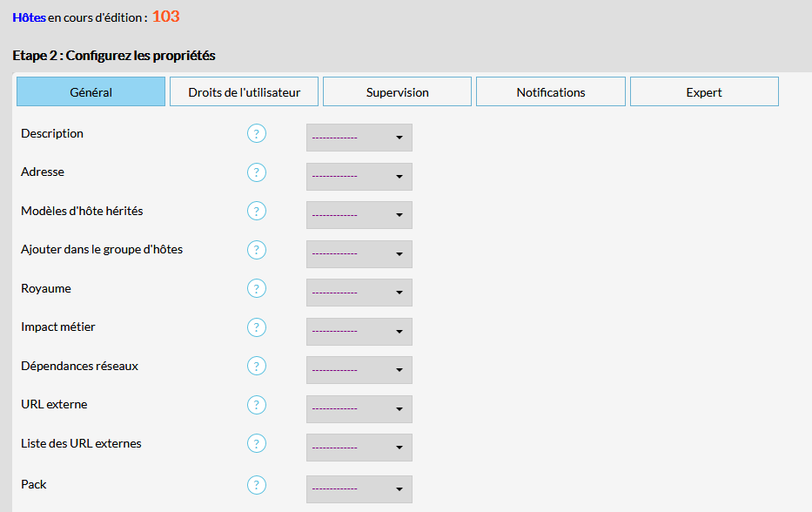Image resolution: width=812 pixels, height=512 pixels.
Task: Switch to the Supervision tab
Action: [397, 92]
